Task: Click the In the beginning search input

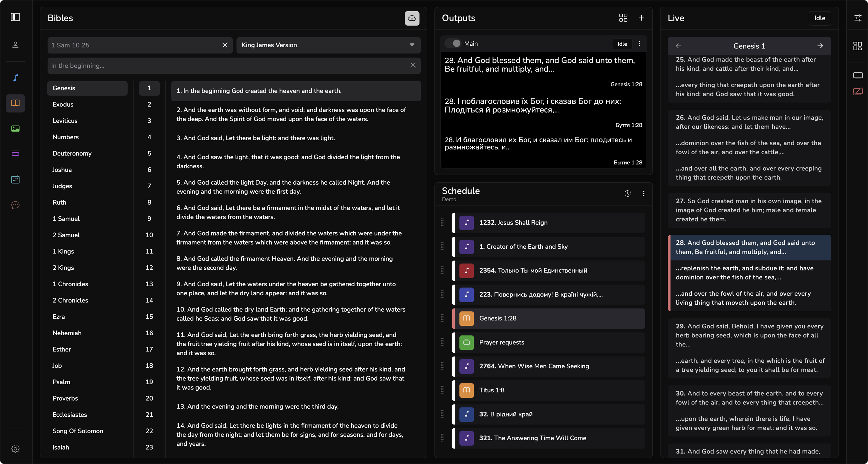Action: point(229,66)
